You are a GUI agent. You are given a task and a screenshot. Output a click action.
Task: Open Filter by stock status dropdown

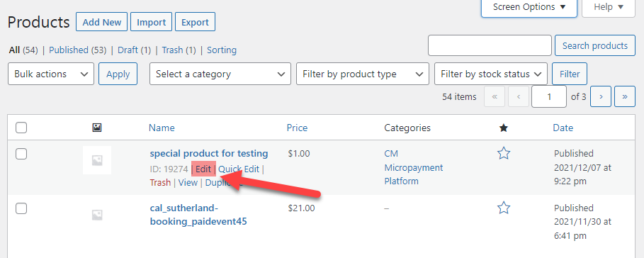(x=491, y=74)
